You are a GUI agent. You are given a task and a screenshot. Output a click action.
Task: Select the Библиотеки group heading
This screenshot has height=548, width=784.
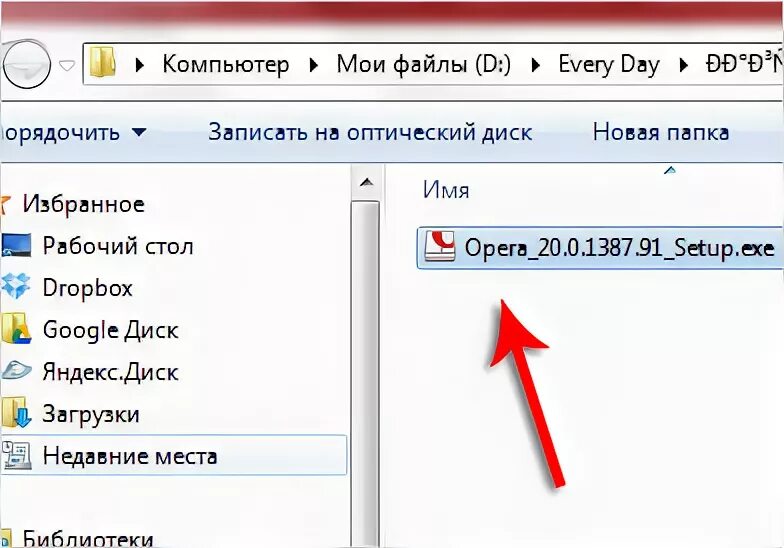(x=88, y=539)
